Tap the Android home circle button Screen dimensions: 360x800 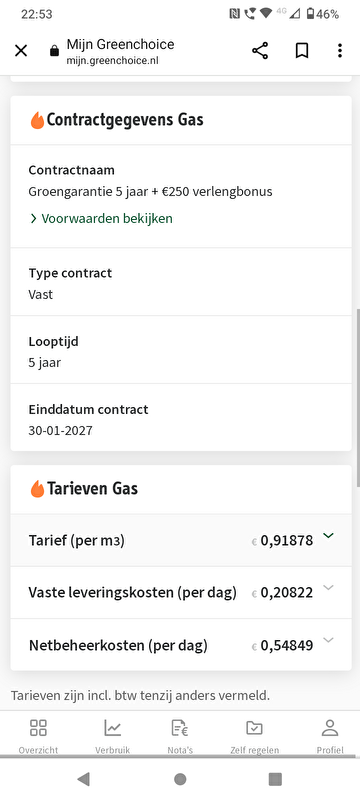pos(180,779)
